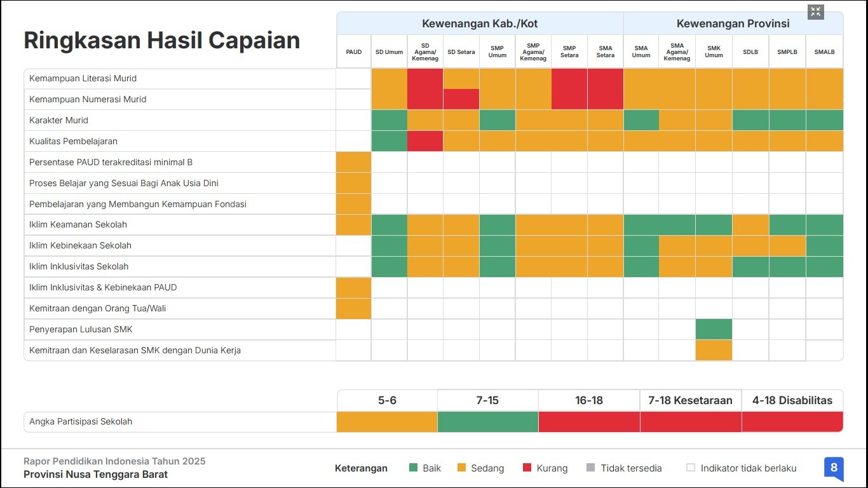Image resolution: width=868 pixels, height=488 pixels.
Task: Select the Iklim Keamanan Sekolah row label
Action: coord(78,225)
